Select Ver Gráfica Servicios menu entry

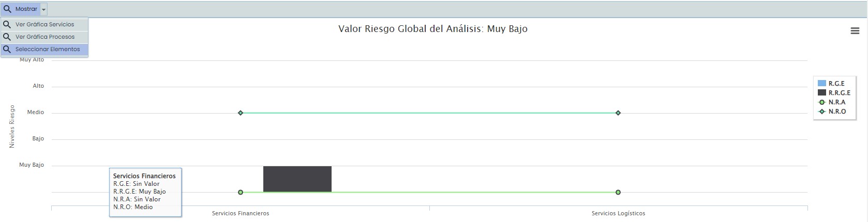44,24
